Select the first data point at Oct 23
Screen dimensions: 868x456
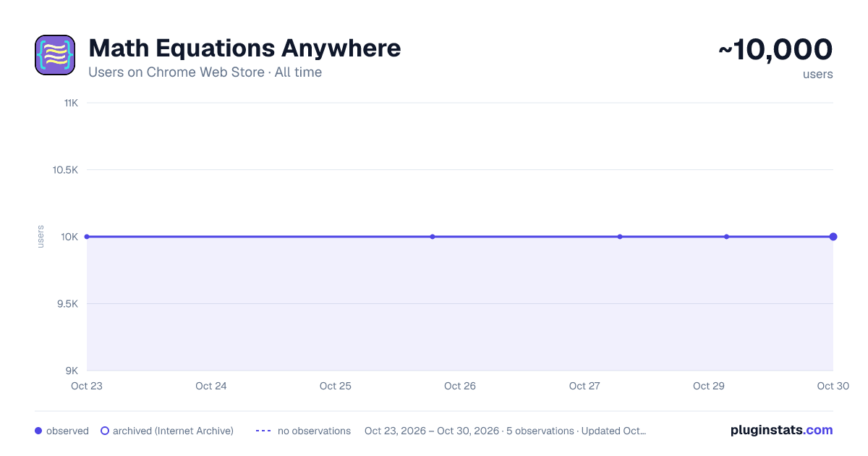(x=87, y=237)
